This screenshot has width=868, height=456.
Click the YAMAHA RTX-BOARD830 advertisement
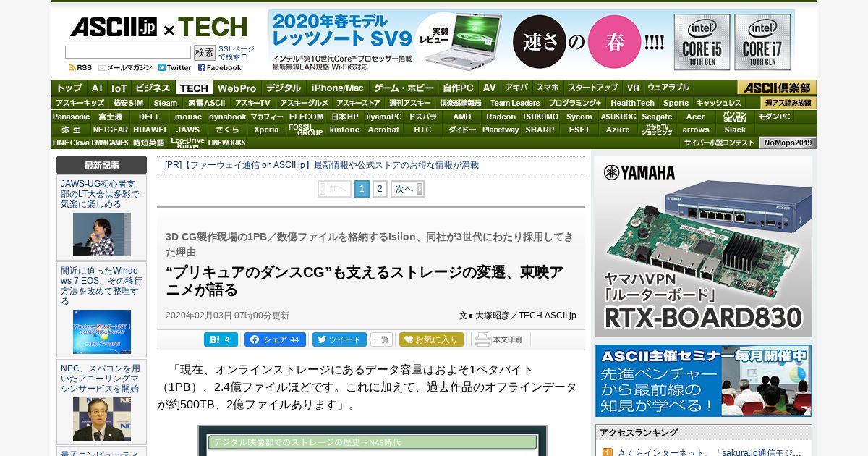pos(704,247)
